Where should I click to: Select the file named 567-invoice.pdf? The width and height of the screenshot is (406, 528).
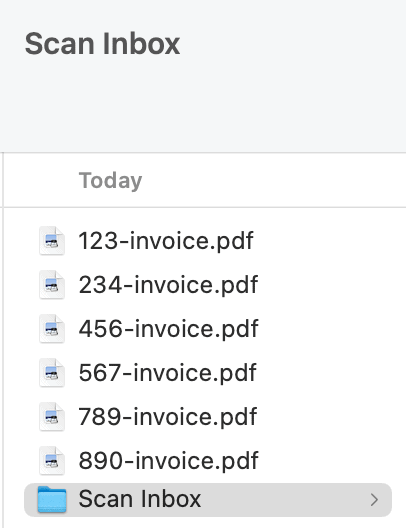(167, 373)
